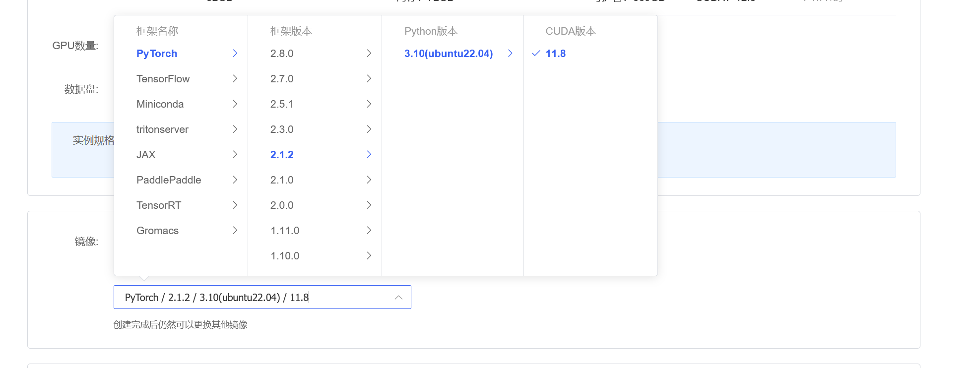Click the arrow next to 3.10(ubuntu22.04)

510,54
